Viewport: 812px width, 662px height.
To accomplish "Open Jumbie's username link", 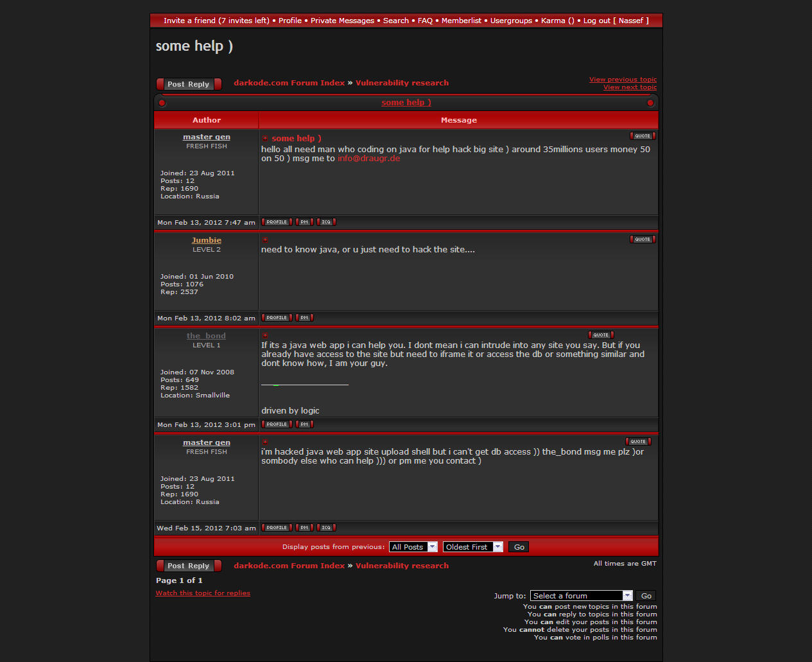I will tap(206, 240).
